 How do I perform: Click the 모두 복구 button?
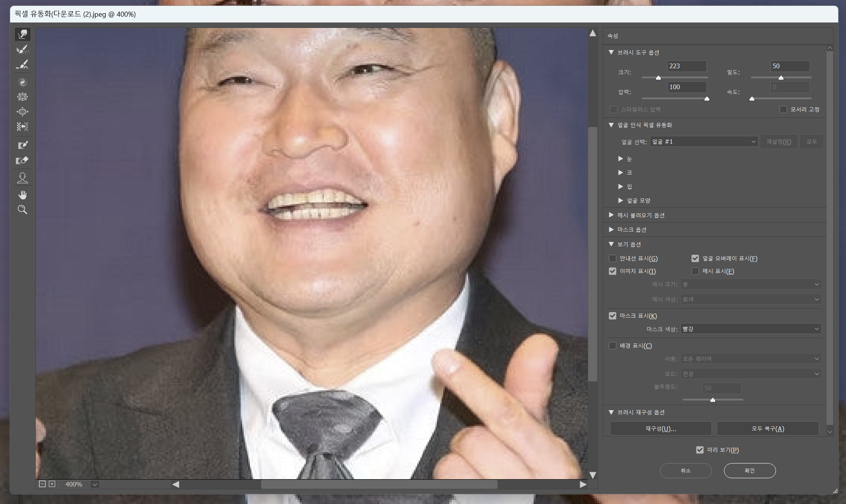pyautogui.click(x=767, y=429)
